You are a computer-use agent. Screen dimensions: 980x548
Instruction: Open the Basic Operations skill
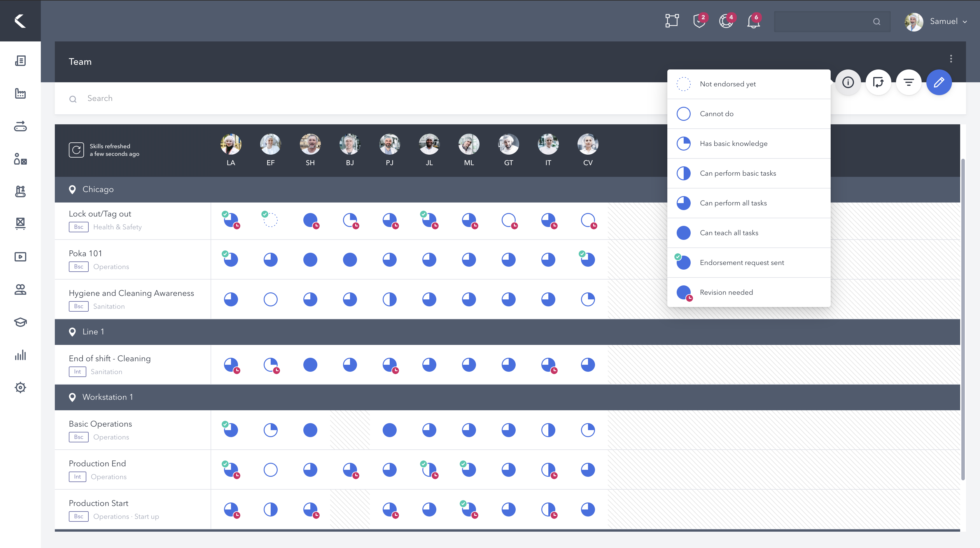pos(100,424)
